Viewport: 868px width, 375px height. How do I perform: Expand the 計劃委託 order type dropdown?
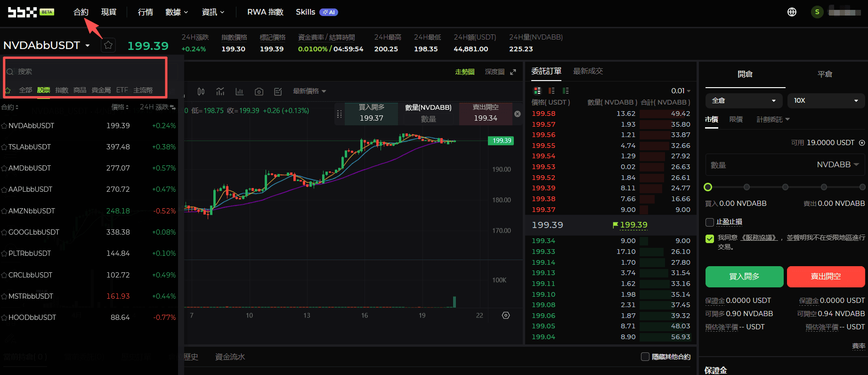click(773, 120)
